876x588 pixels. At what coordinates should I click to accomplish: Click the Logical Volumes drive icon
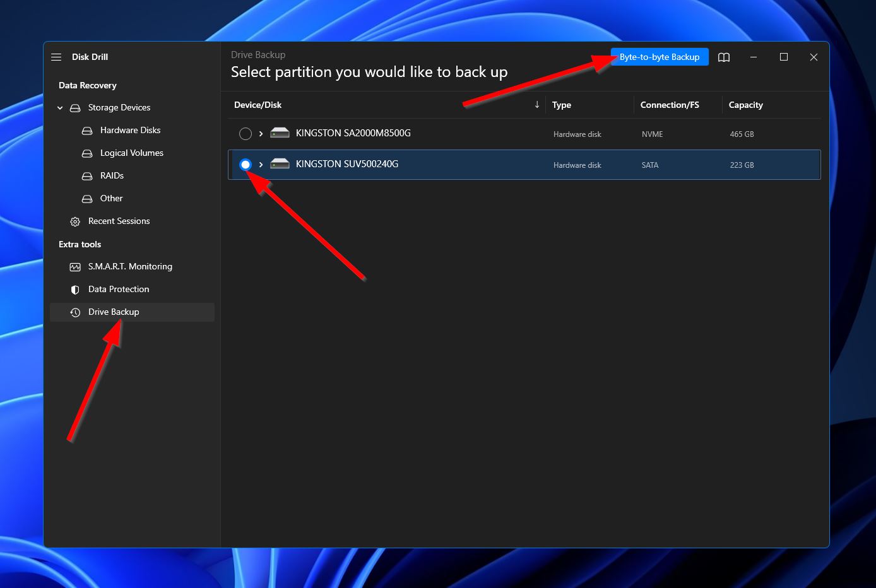[87, 153]
